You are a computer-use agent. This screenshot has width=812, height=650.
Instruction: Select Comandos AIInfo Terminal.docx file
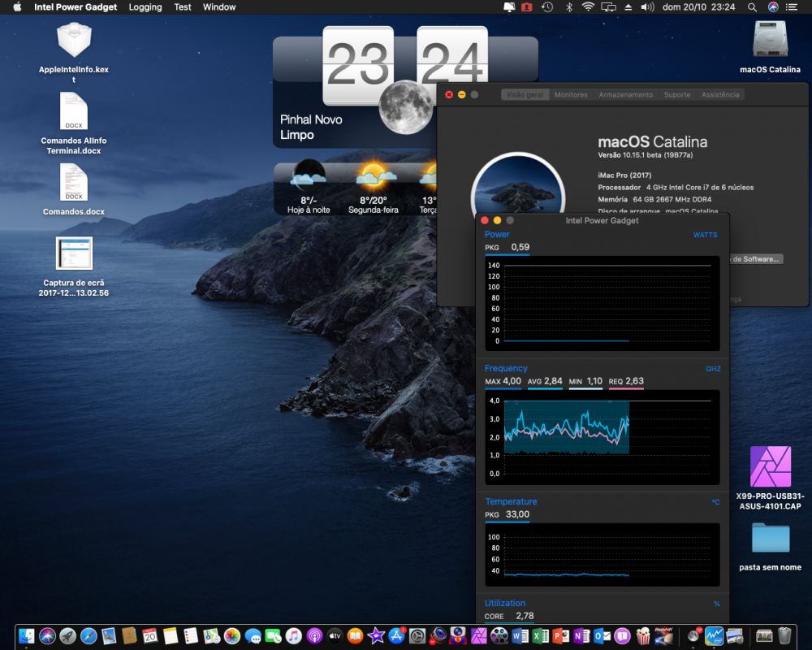click(x=74, y=123)
